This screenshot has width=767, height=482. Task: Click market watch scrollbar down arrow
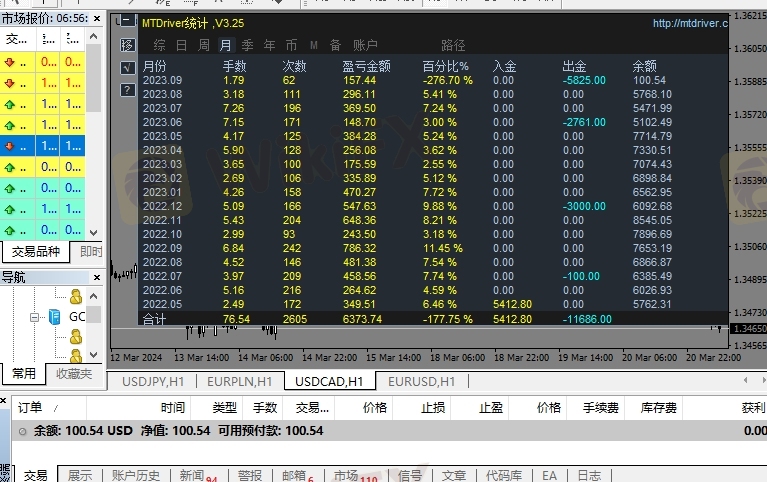94,232
